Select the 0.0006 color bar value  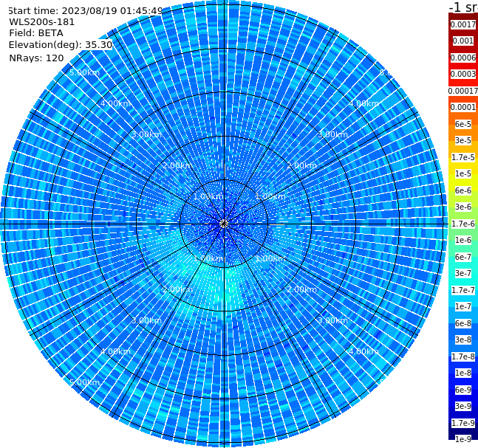pos(463,58)
